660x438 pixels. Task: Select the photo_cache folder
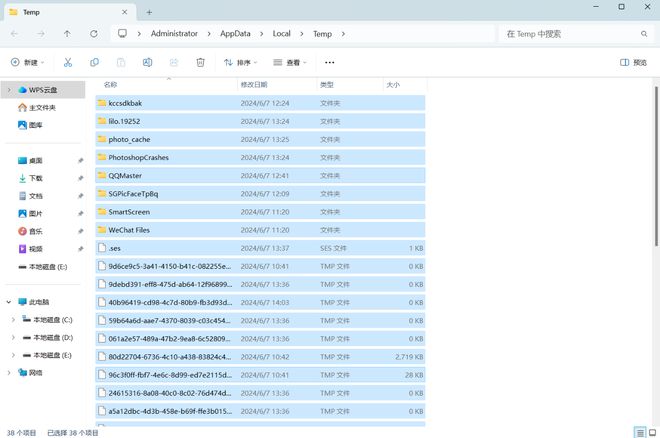pyautogui.click(x=260, y=139)
